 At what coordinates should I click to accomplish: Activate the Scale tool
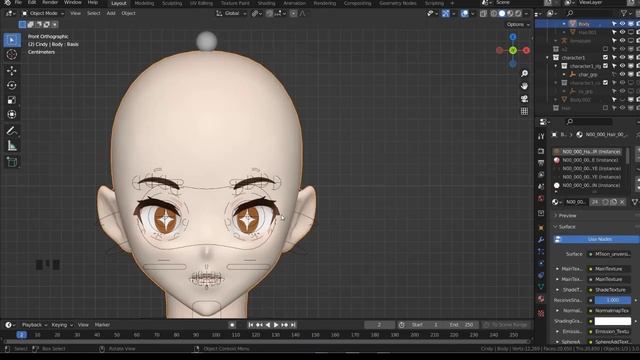tap(11, 100)
